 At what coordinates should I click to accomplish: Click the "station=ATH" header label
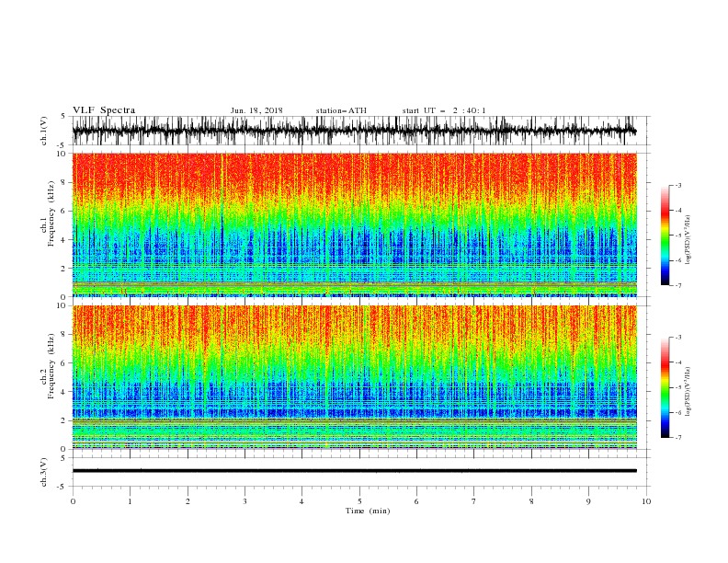click(341, 110)
